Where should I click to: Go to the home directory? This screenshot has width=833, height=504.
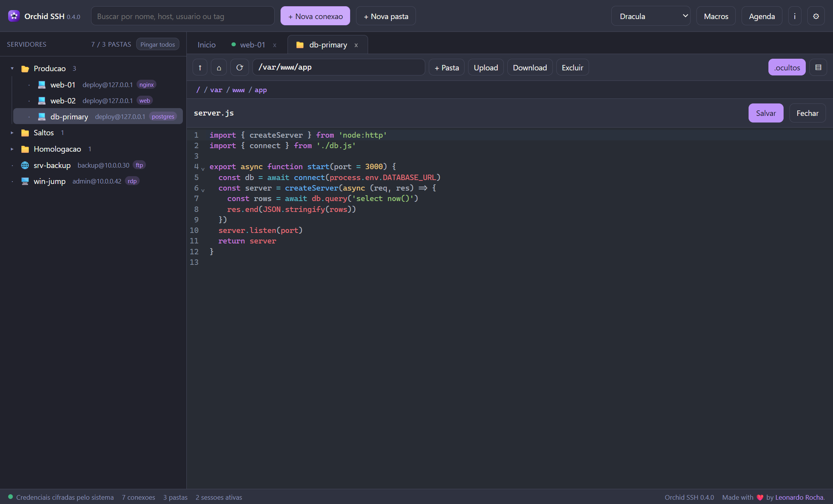click(219, 67)
